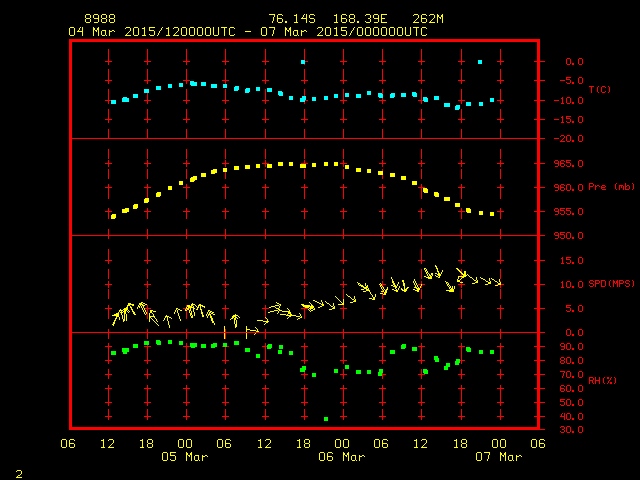Select the longitude text 168.39E
640x480 pixels.
[x=360, y=19]
